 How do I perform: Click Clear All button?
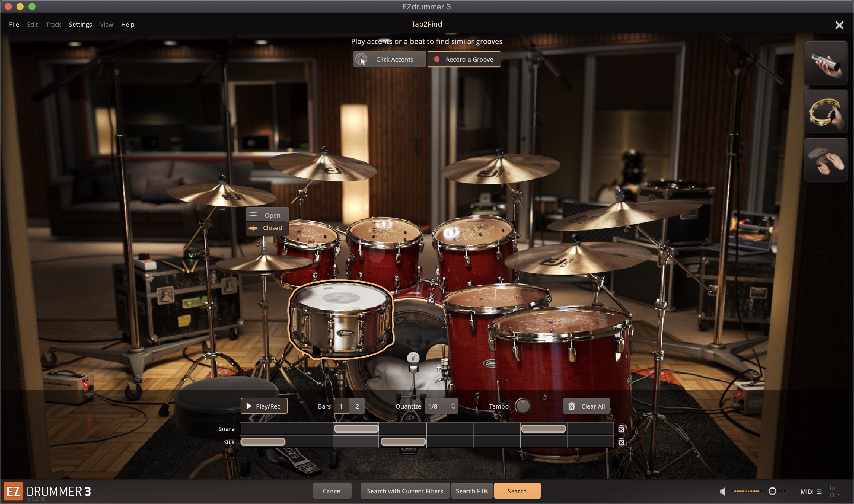pos(587,406)
